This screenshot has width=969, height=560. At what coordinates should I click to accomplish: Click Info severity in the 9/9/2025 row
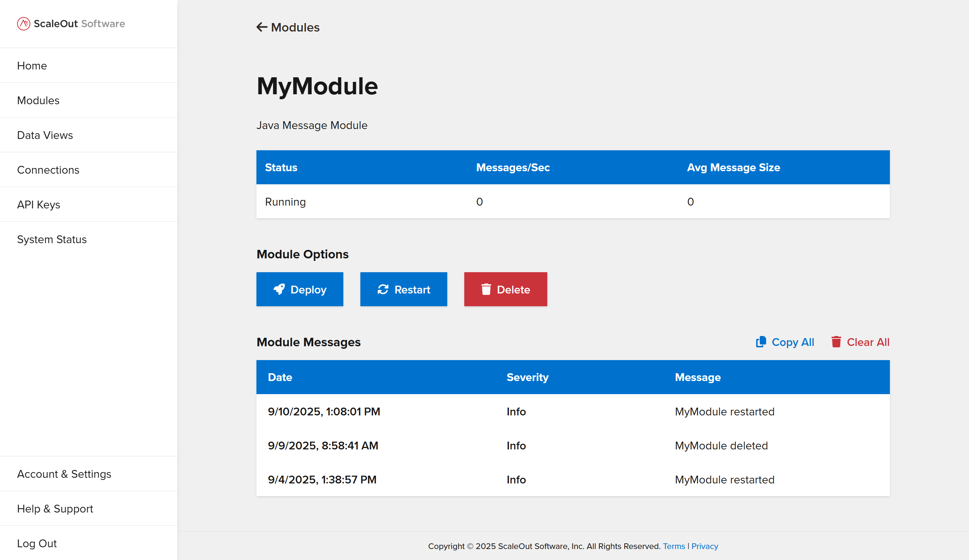click(x=516, y=446)
